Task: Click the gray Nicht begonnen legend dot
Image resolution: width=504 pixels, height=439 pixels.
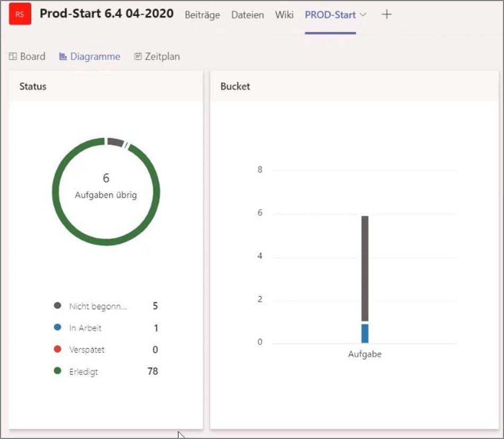Action: pyautogui.click(x=57, y=306)
